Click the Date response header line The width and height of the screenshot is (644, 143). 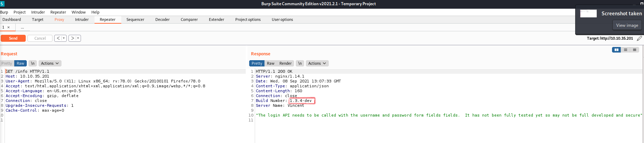[298, 81]
